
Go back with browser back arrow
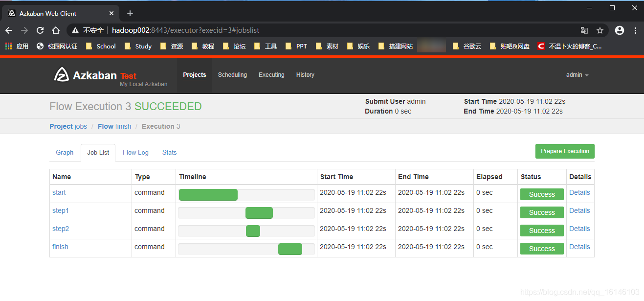tap(9, 30)
